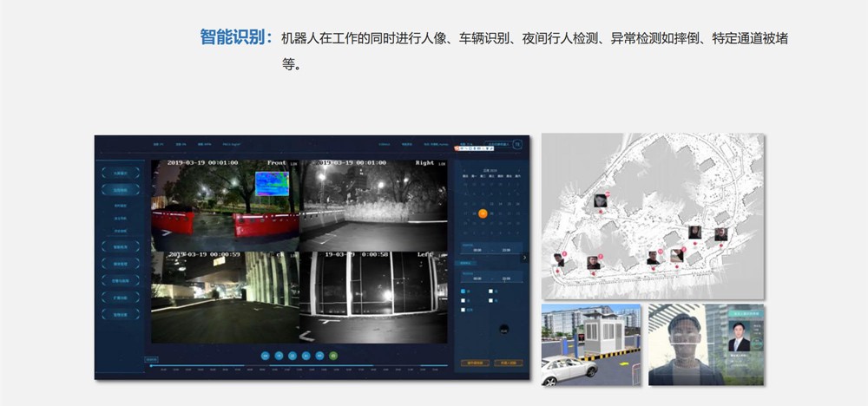Click the round user icon at top right
Viewport: 868px width, 406px height.
(x=518, y=145)
